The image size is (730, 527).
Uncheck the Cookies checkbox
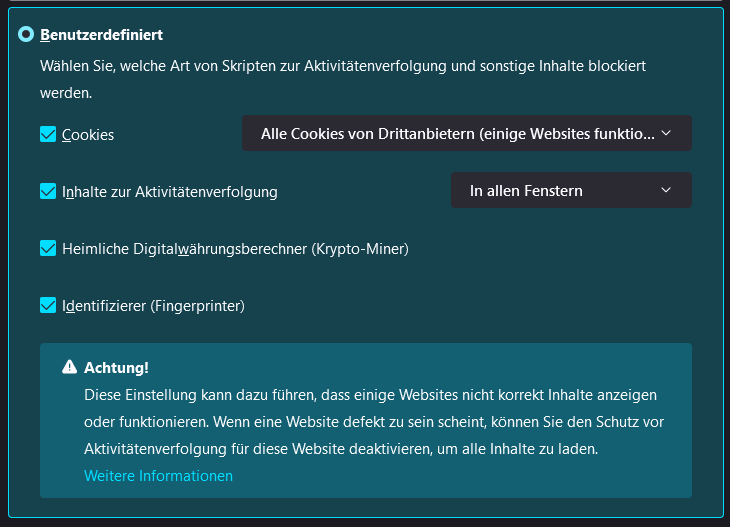point(48,134)
